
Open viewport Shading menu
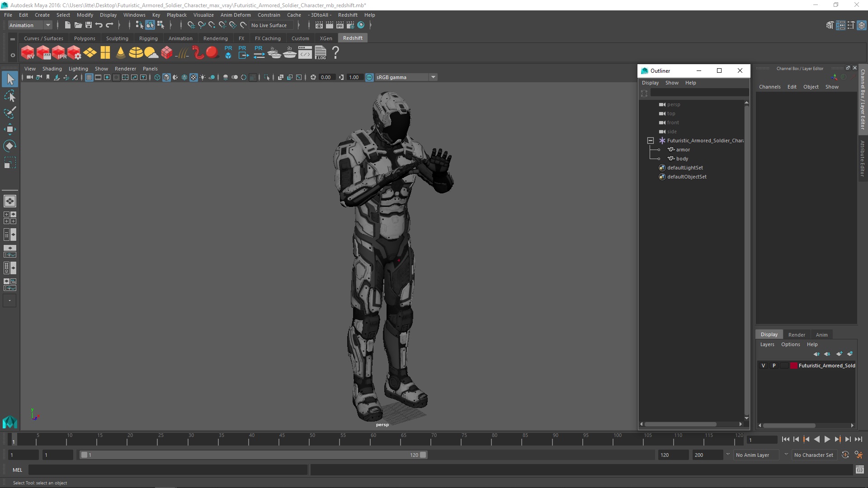coord(52,69)
